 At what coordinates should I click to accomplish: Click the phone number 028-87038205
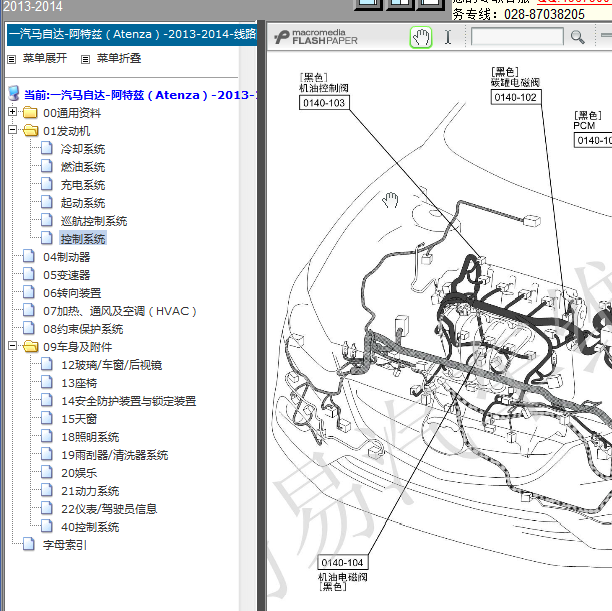pyautogui.click(x=544, y=14)
